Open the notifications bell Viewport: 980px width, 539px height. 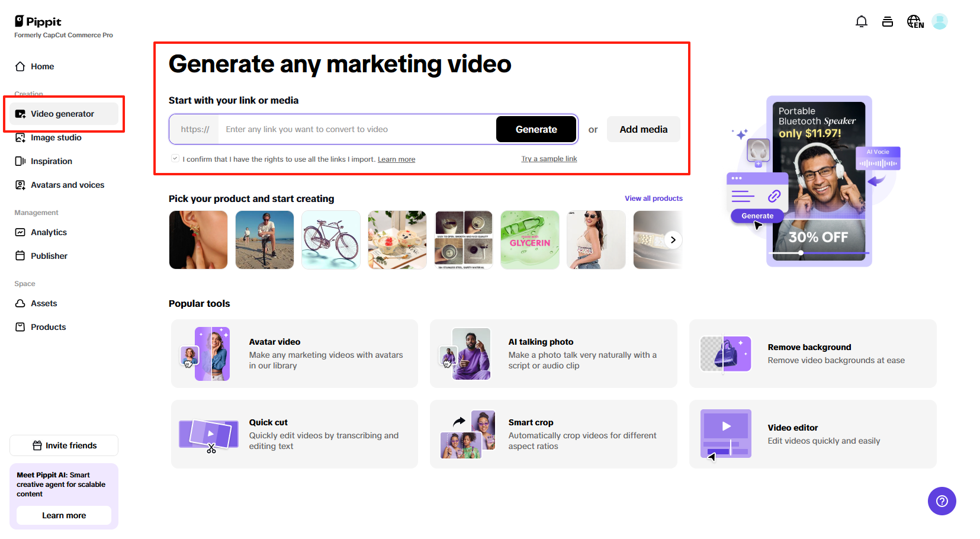tap(862, 21)
